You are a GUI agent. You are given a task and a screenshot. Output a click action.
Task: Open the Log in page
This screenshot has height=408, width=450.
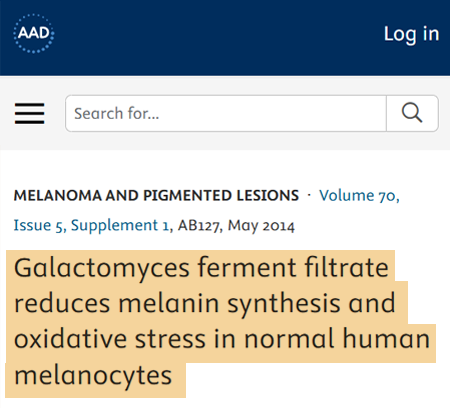[411, 34]
